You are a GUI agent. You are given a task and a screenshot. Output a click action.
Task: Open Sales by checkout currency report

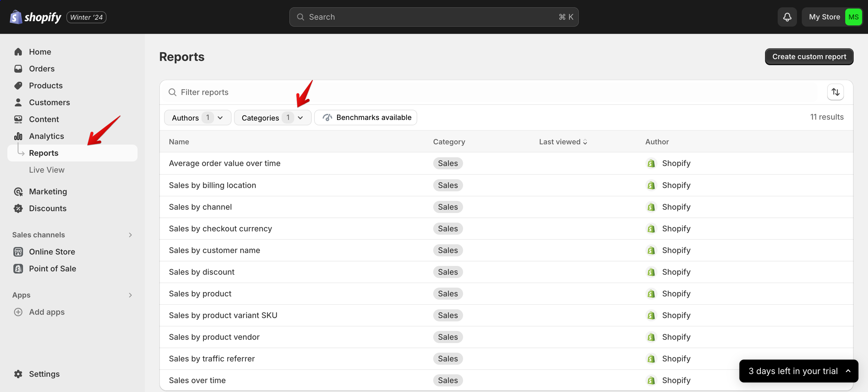point(220,229)
